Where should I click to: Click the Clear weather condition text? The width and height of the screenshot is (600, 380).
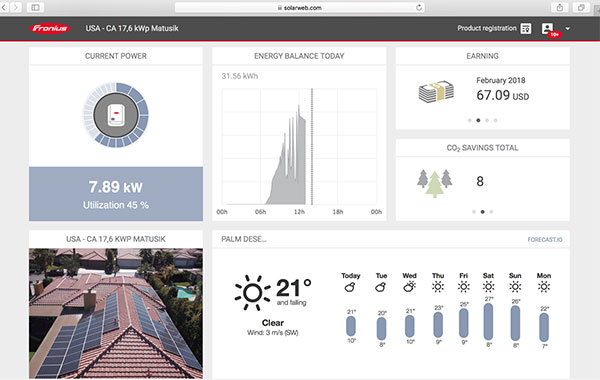click(x=273, y=323)
